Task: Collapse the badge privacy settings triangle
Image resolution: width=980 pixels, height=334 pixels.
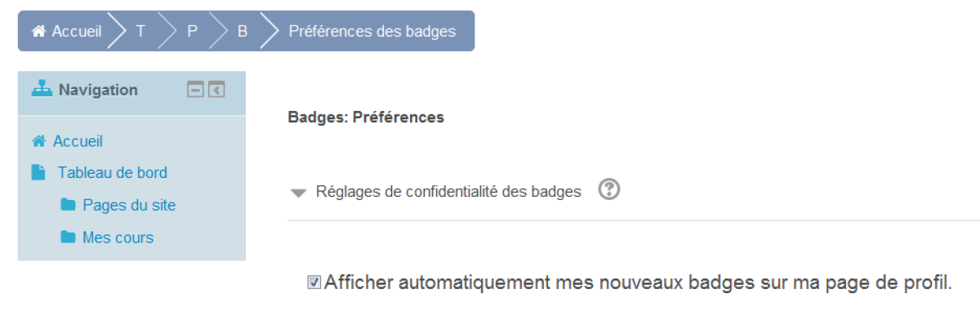Action: tap(300, 194)
